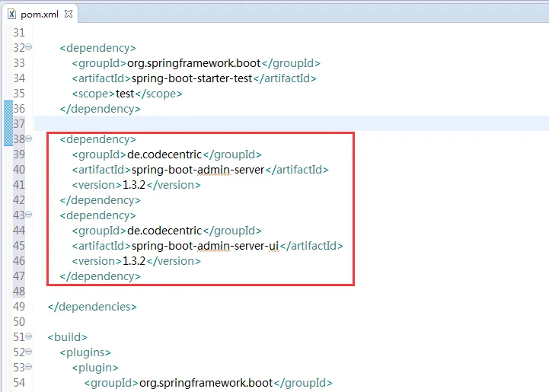Click the XML file icon on pom.xml tab
This screenshot has width=549, height=392.
pyautogui.click(x=12, y=14)
